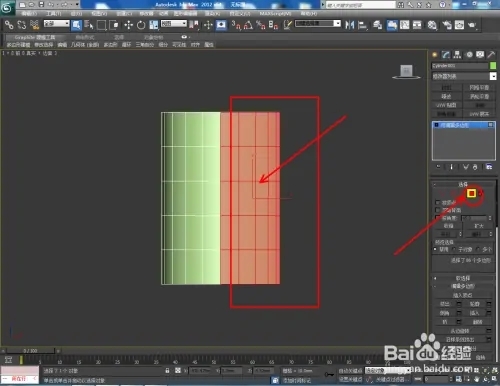The height and width of the screenshot is (386, 500).
Task: Toggle the Graphite Modeling Tools ribbon icon
Action: [392, 25]
